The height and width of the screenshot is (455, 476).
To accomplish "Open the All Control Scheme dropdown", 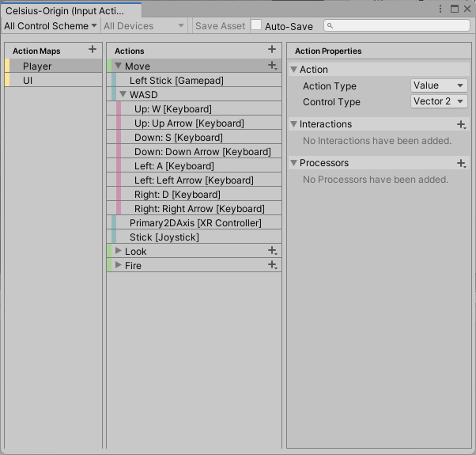I will (x=50, y=26).
